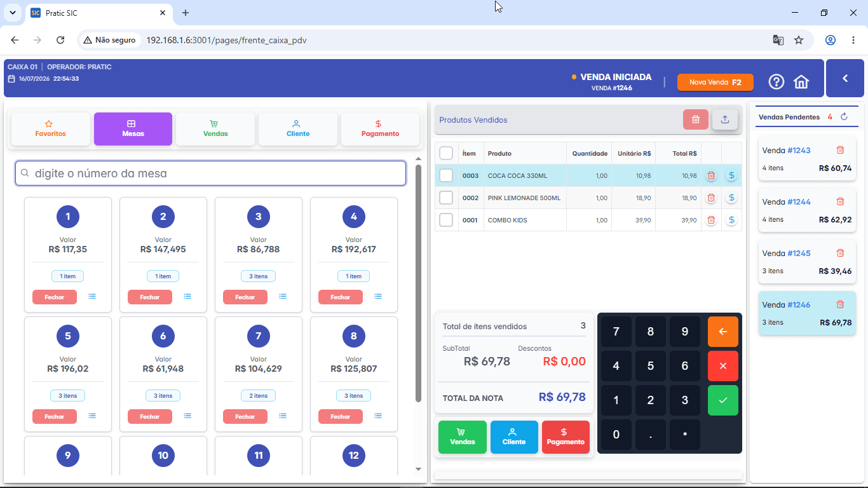
Task: Click the blue Cliente button below totals
Action: pyautogui.click(x=514, y=437)
